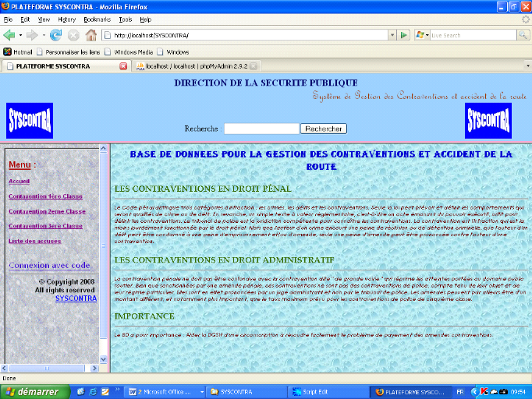Click sidebar scroll down arrow

coord(104,359)
